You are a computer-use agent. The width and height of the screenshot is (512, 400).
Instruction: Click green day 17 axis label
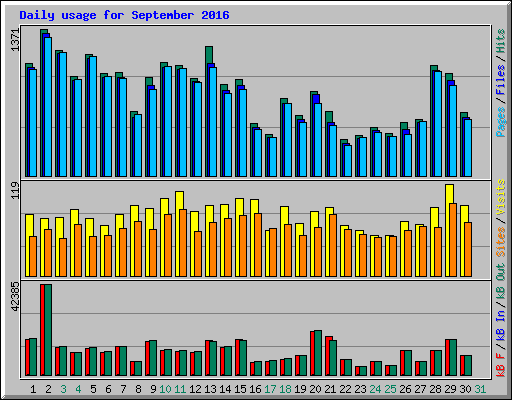tap(270, 389)
